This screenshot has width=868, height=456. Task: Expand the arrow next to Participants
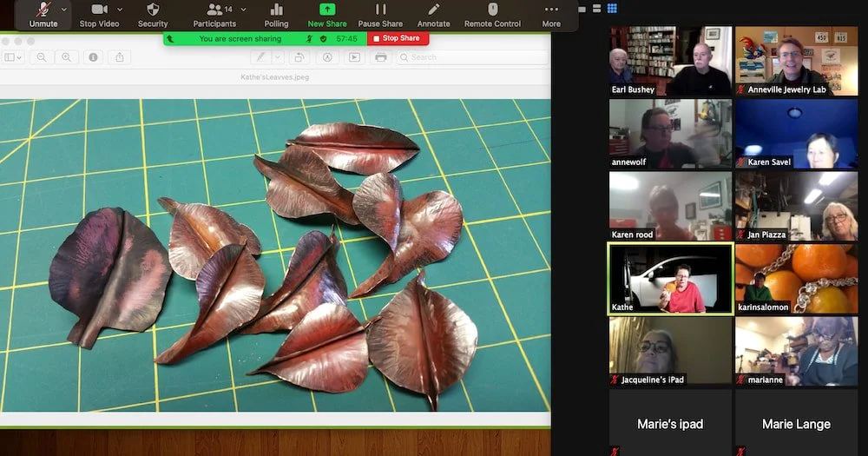(x=244, y=10)
